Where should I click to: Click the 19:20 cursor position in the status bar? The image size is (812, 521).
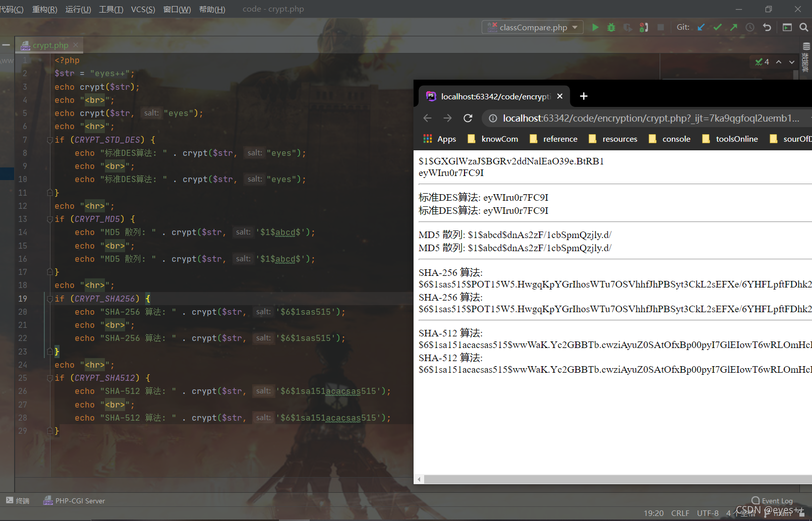click(654, 513)
